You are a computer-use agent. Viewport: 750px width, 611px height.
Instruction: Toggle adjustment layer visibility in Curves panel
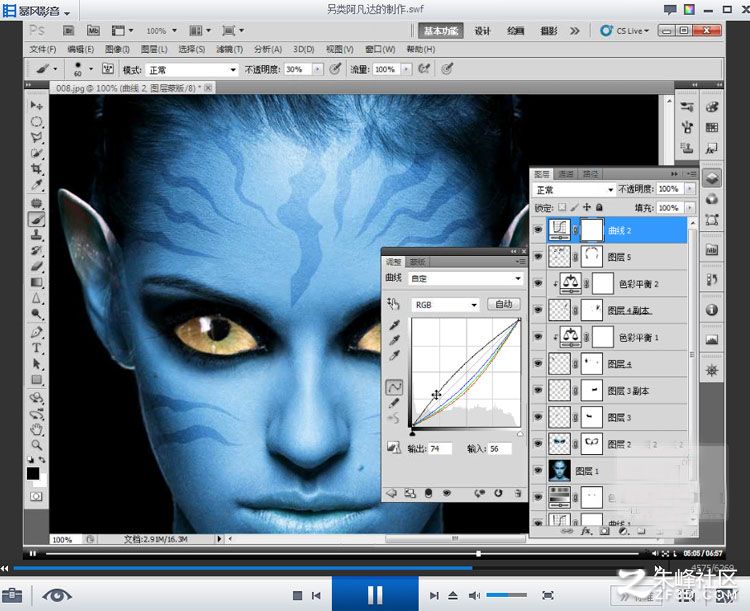coord(447,493)
